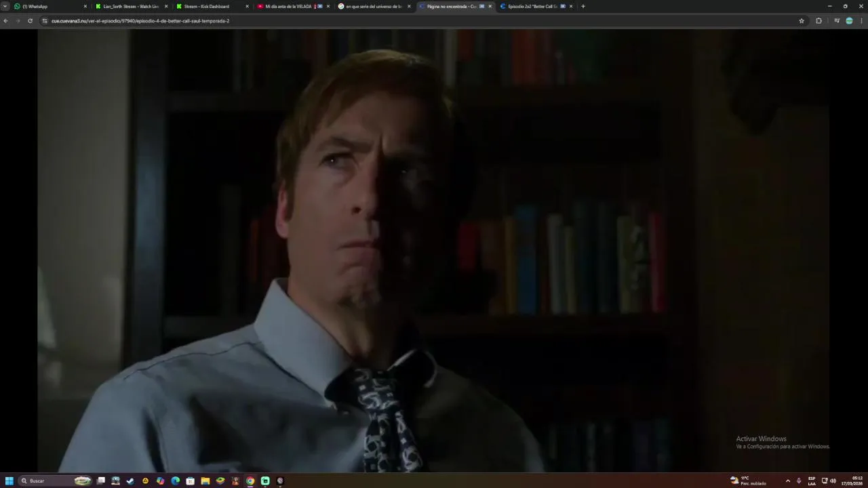The width and height of the screenshot is (868, 488).
Task: Go back to previous page
Action: pos(5,21)
